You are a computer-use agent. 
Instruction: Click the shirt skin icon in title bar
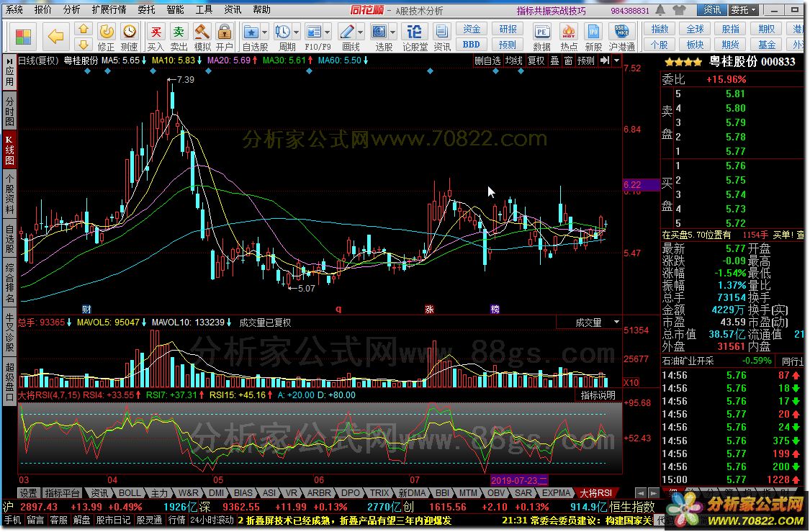tap(679, 10)
